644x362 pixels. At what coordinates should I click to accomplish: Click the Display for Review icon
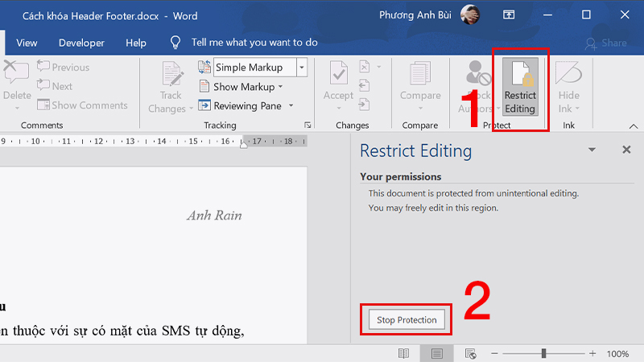coord(204,67)
